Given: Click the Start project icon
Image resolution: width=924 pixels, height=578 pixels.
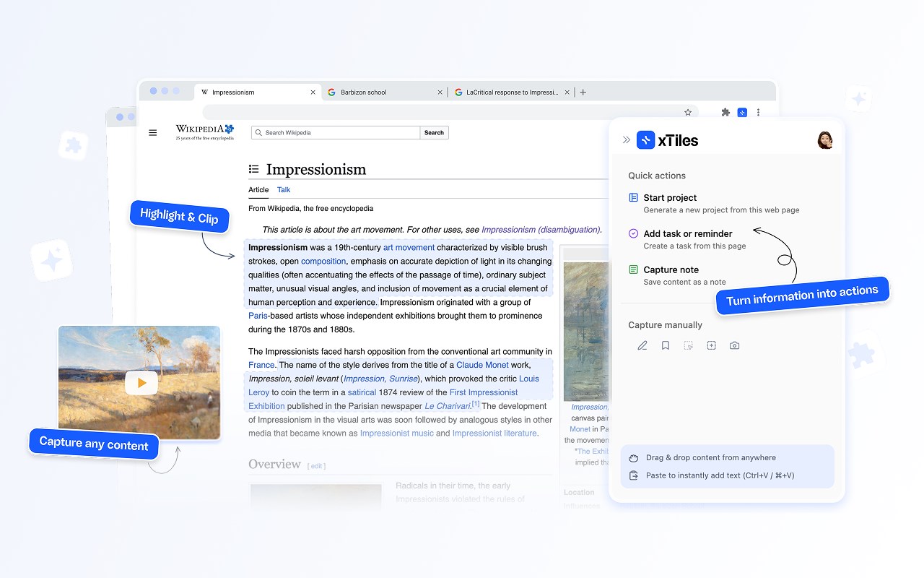Looking at the screenshot, I should (x=633, y=197).
